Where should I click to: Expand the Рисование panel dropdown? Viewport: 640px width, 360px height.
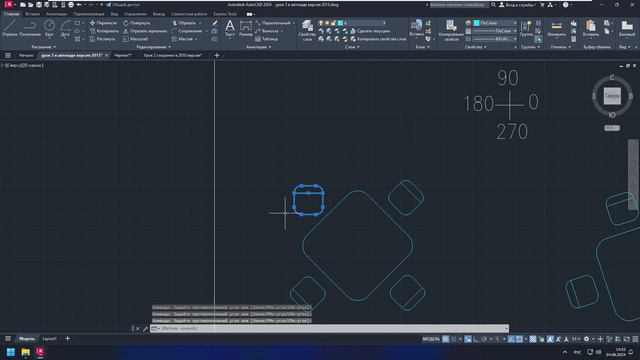tap(43, 47)
